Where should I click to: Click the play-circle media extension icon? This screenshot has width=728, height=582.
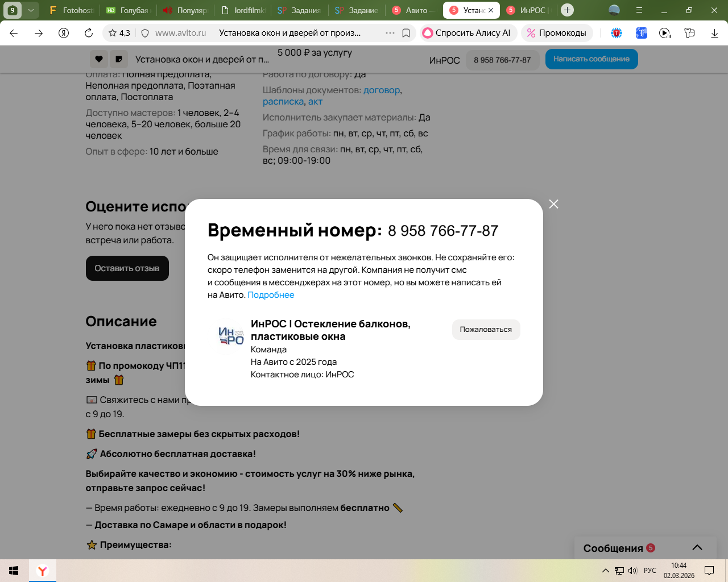click(x=665, y=33)
